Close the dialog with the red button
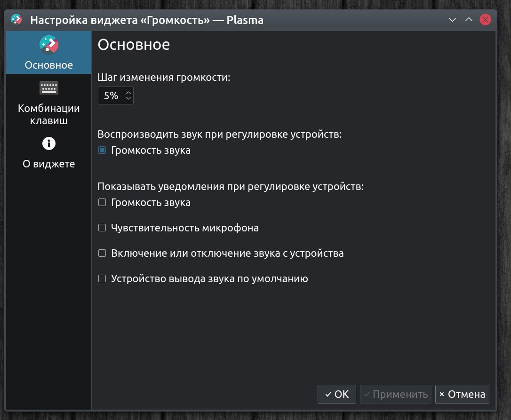Screen dimensions: 511x420 [485, 20]
